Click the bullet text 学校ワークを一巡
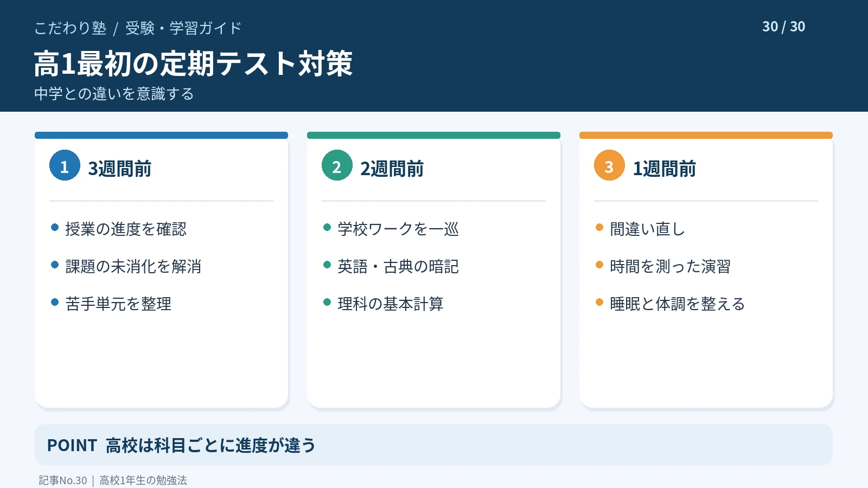Viewport: 868px width, 488px height. tap(398, 229)
